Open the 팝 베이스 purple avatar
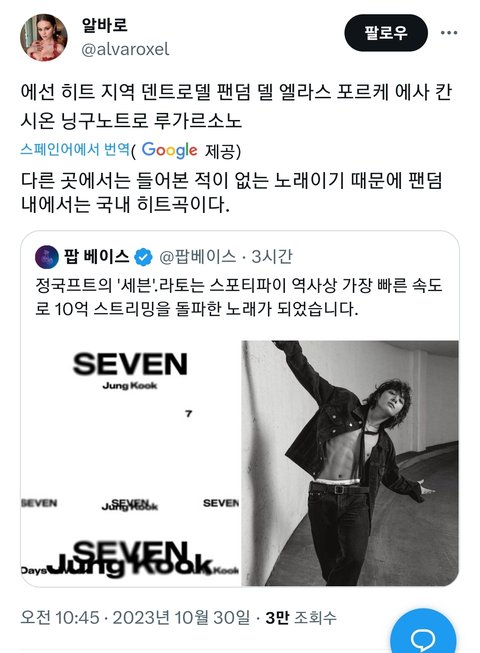The image size is (480, 653). (x=47, y=257)
